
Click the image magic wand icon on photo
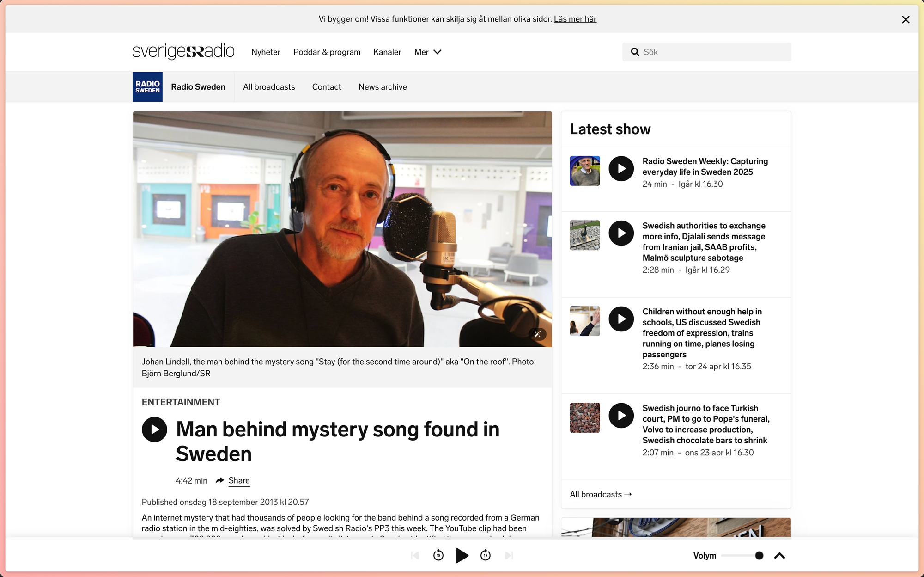537,334
